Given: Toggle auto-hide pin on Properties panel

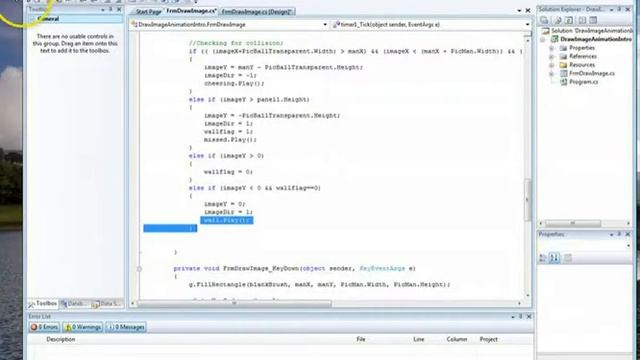Looking at the screenshot, I should tap(620, 234).
